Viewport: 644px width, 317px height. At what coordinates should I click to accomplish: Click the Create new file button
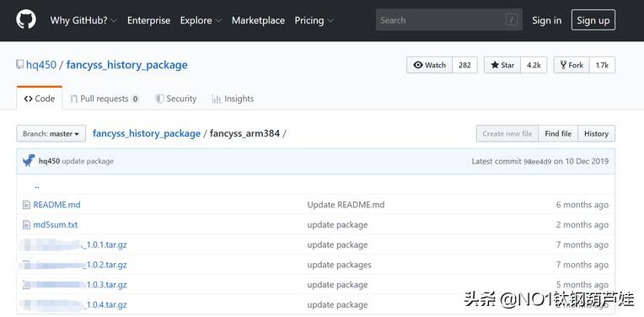pos(507,133)
